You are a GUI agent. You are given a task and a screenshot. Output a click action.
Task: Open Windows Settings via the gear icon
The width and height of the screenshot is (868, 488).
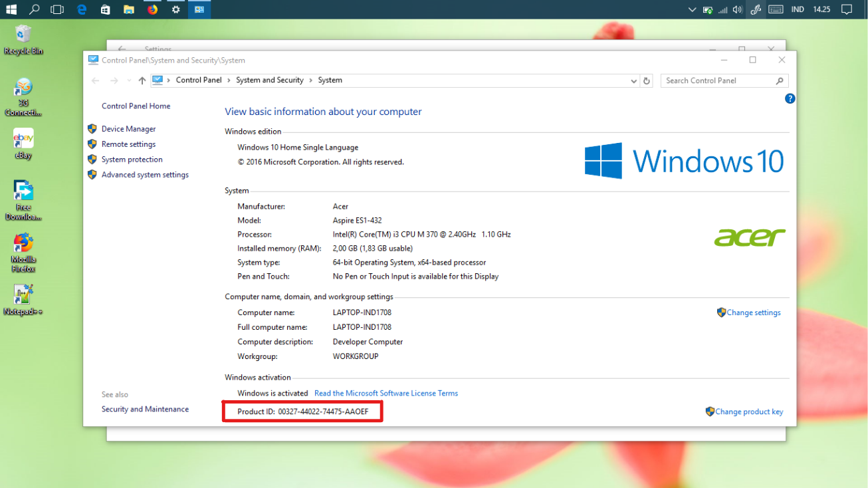[x=175, y=9]
